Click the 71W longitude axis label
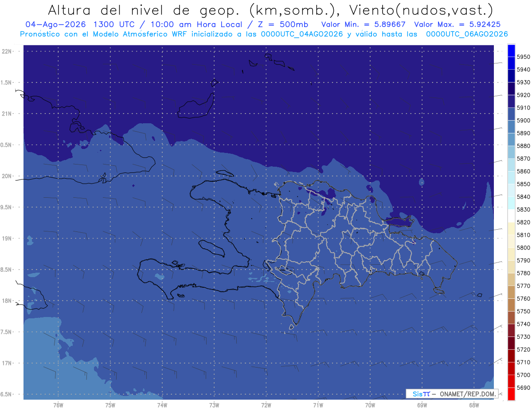 (x=318, y=405)
